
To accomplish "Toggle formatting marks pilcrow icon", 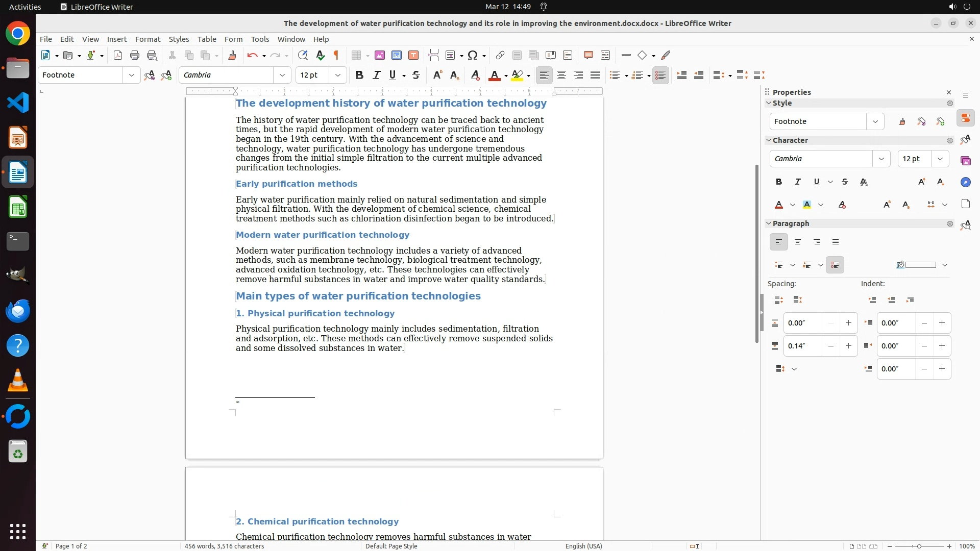I will 336,56.
